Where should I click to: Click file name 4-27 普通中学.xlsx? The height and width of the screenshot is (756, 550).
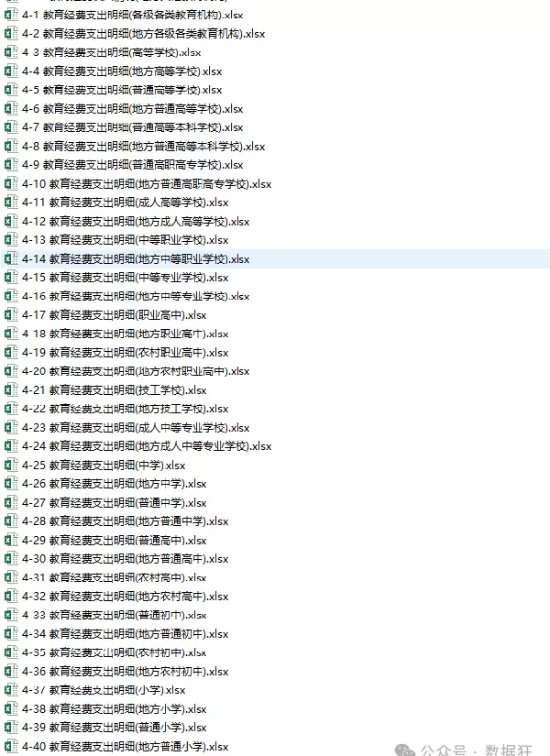pos(114,503)
